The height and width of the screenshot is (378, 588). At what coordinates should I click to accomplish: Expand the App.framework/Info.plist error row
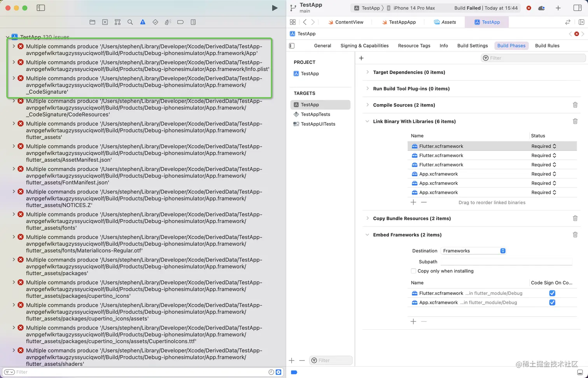click(x=14, y=62)
